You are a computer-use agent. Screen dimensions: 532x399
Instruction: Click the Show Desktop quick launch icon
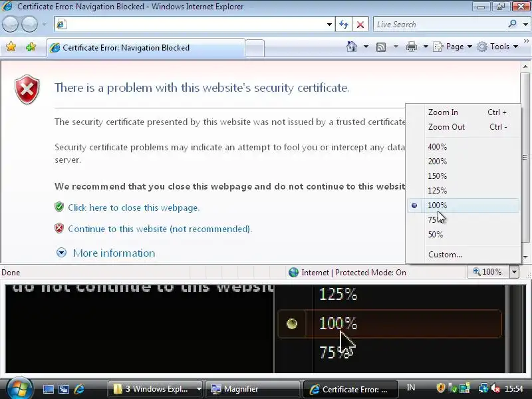[x=48, y=389]
